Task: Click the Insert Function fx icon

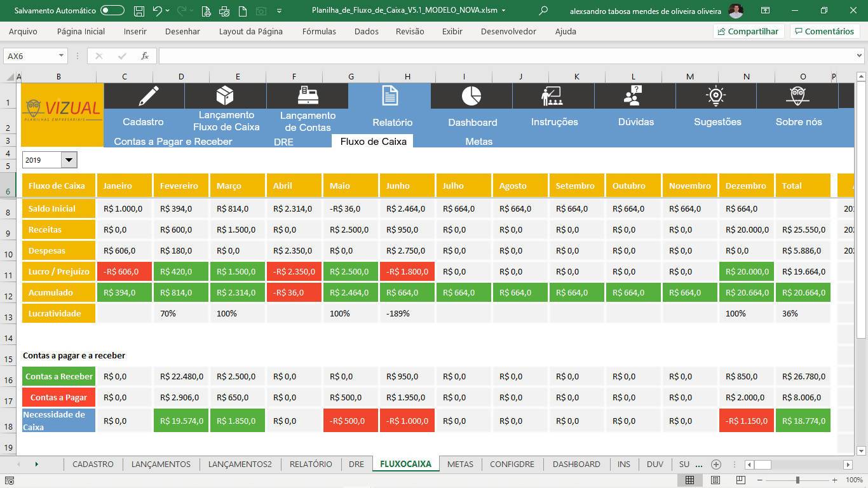Action: pos(145,56)
